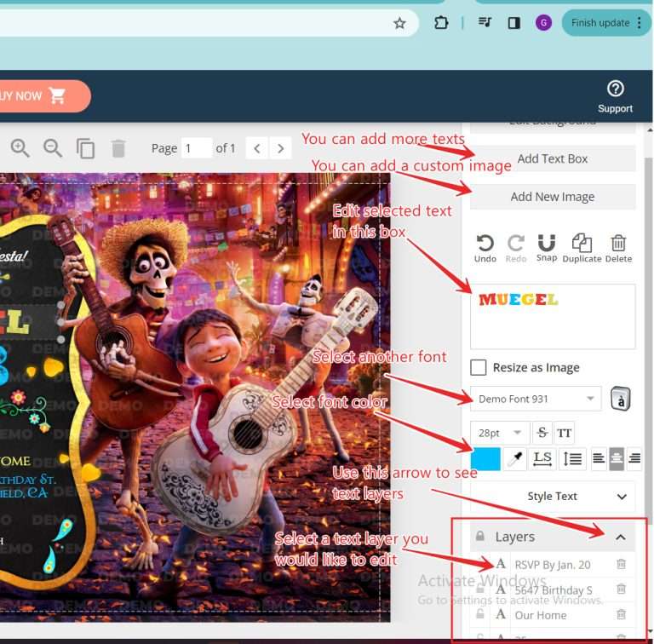Align text to the center
The image size is (654, 644).
click(x=617, y=459)
